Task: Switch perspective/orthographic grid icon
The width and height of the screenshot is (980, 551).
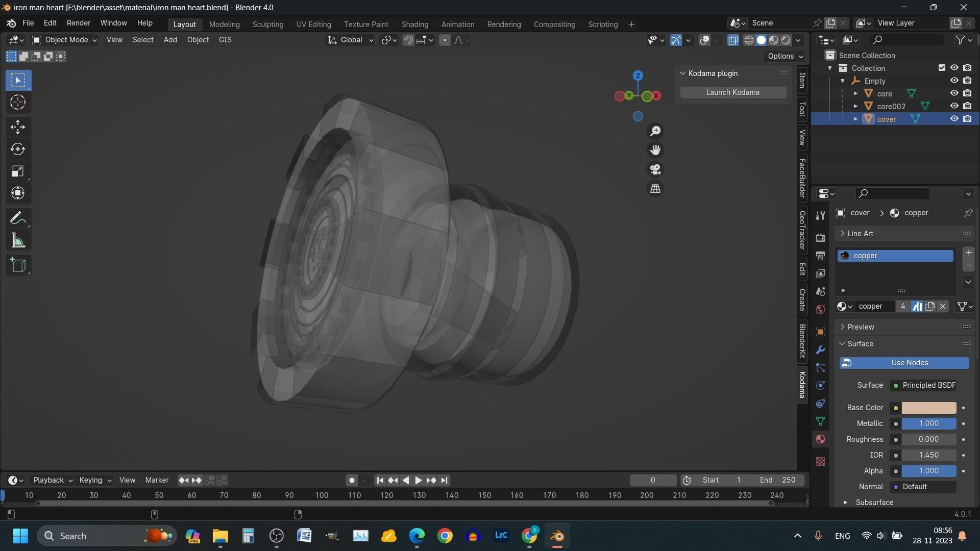Action: coord(655,189)
